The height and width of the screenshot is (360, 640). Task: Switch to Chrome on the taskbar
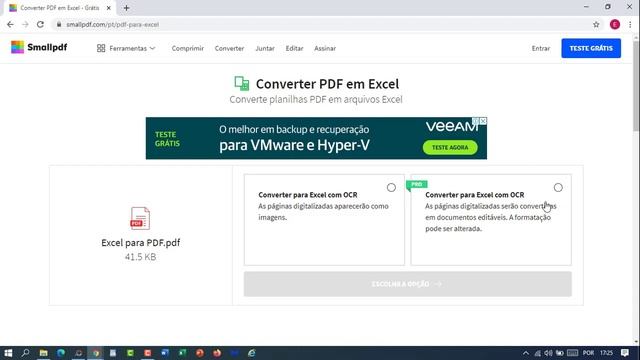96,353
